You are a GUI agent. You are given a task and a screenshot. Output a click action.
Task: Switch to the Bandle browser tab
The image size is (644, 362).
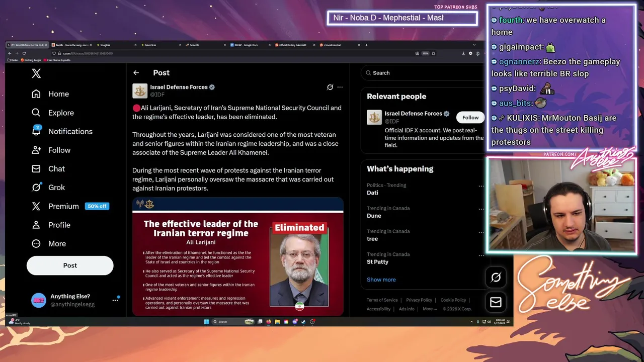pos(71,45)
